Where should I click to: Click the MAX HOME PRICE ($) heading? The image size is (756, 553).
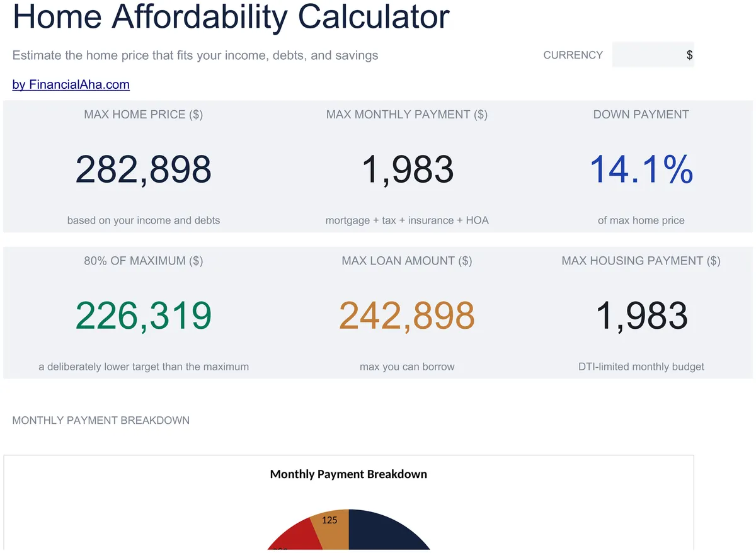pos(144,115)
